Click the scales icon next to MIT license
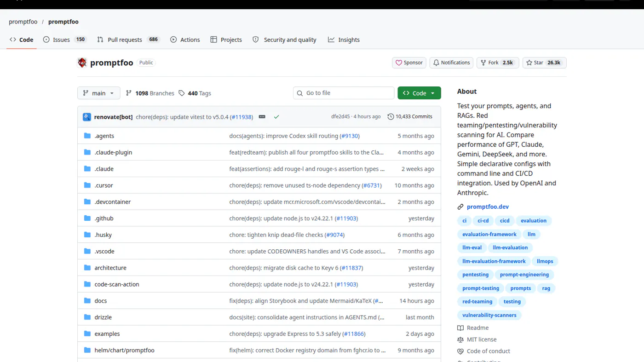The width and height of the screenshot is (644, 362). point(460,339)
